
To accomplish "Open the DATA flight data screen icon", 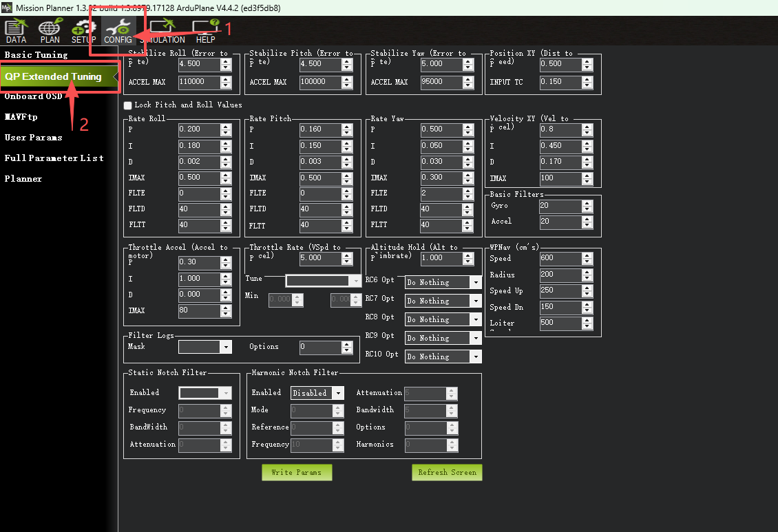I will [16, 31].
